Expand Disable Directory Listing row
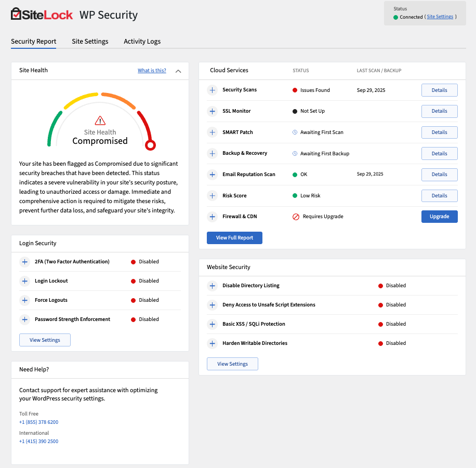476x468 pixels. [212, 286]
